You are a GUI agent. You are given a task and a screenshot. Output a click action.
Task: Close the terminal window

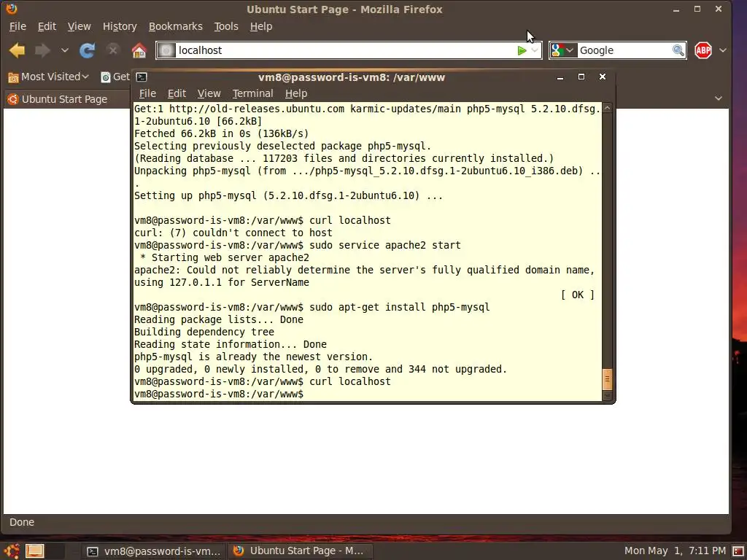[603, 77]
